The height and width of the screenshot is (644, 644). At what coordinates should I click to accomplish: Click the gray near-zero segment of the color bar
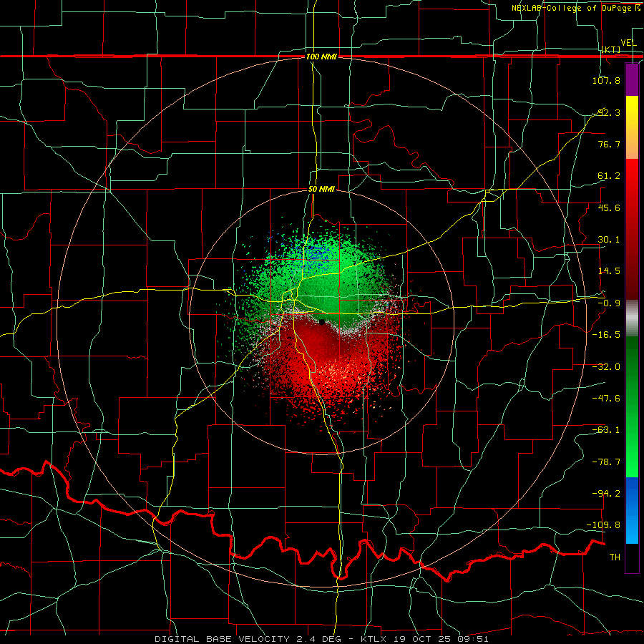click(632, 318)
